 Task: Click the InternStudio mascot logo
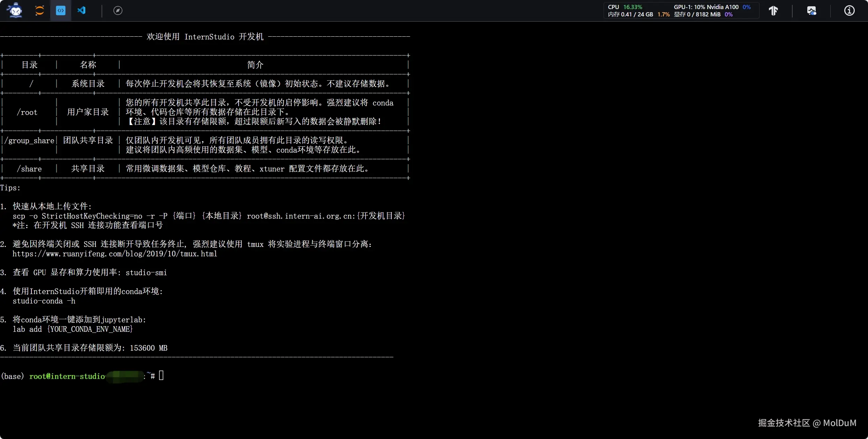click(x=15, y=10)
